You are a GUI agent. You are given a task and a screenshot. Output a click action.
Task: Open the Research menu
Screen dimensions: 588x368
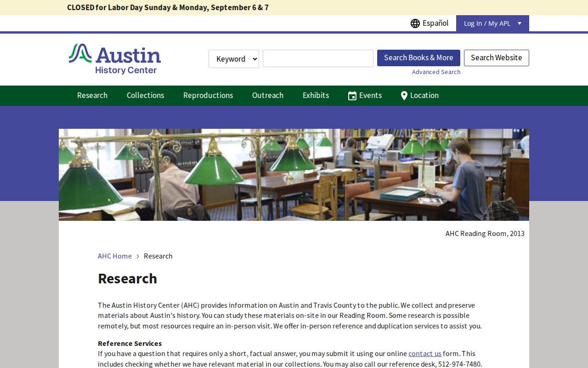pos(92,95)
